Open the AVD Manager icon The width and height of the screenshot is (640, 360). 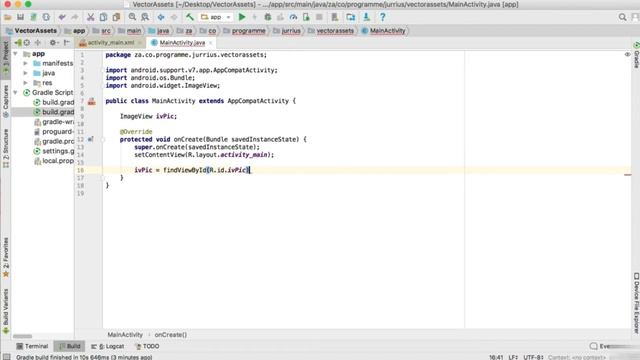coord(335,17)
